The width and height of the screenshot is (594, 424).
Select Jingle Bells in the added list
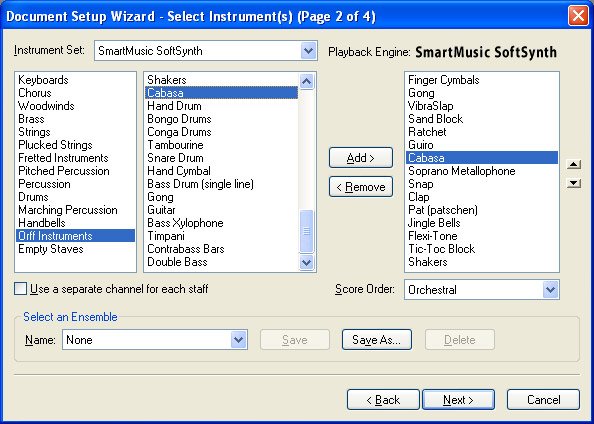(x=482, y=223)
